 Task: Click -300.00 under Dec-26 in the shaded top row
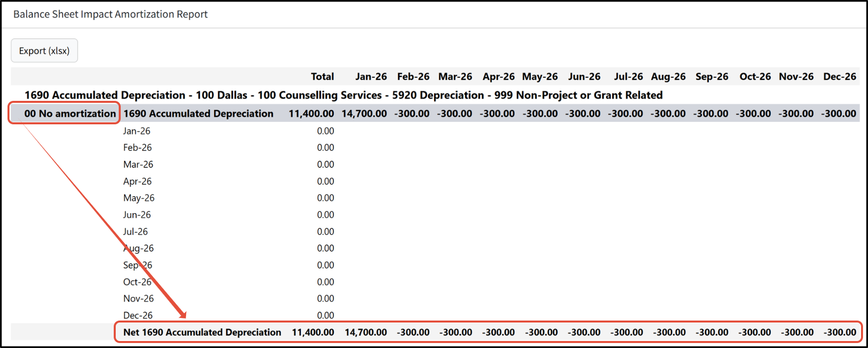coord(839,113)
